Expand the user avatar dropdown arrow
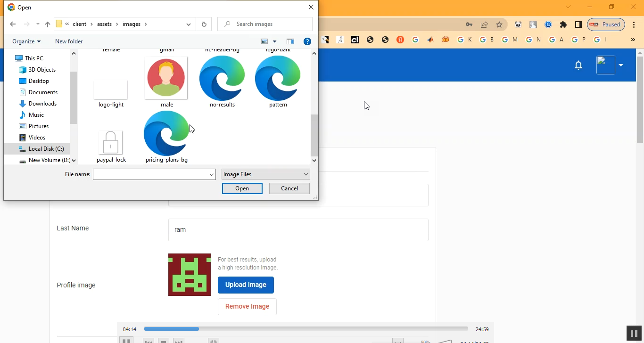Image resolution: width=644 pixels, height=343 pixels. (x=621, y=65)
